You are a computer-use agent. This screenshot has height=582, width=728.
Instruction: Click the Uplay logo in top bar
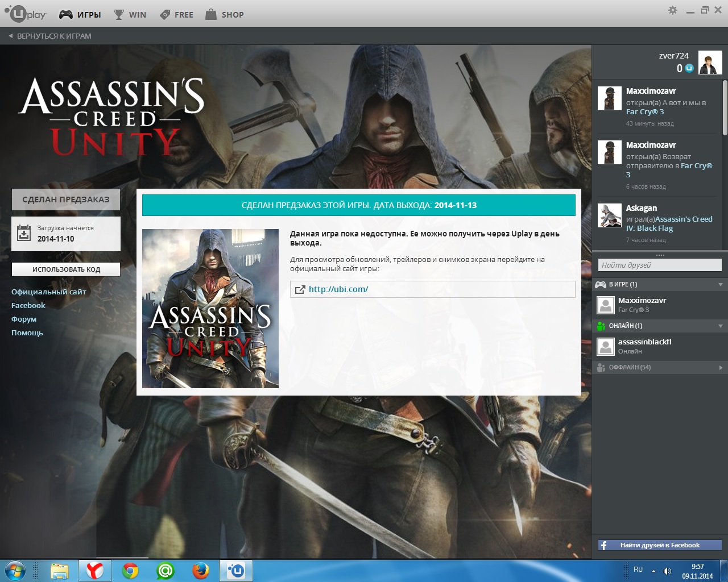click(x=26, y=14)
